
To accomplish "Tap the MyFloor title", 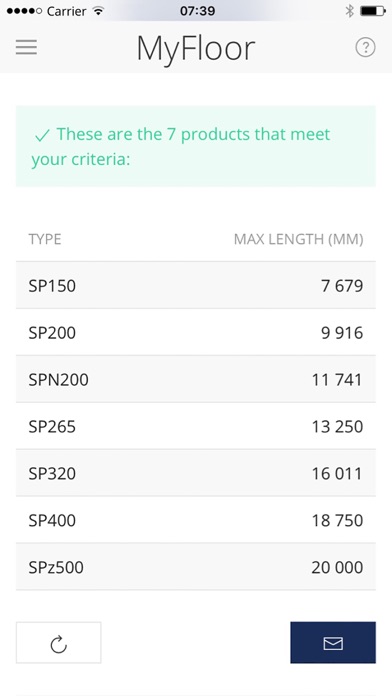I will click(x=196, y=49).
